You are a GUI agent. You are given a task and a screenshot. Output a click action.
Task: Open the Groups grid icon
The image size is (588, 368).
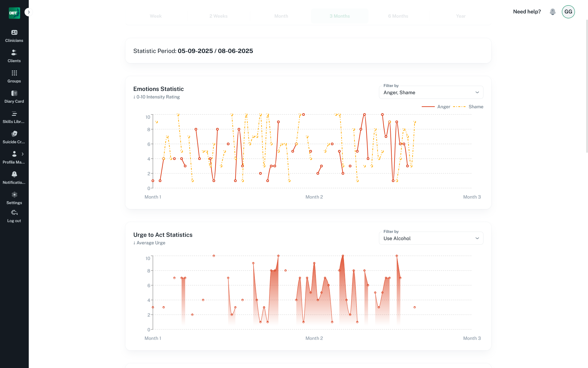pyautogui.click(x=14, y=73)
